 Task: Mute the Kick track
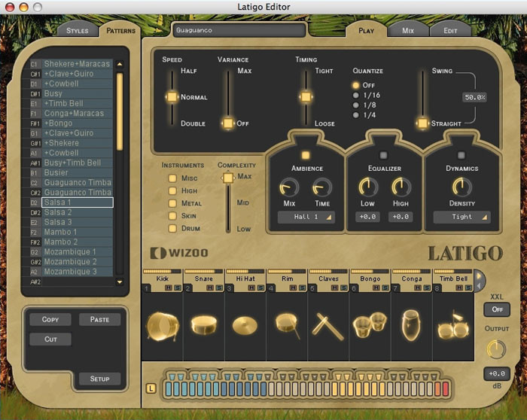pyautogui.click(x=169, y=288)
